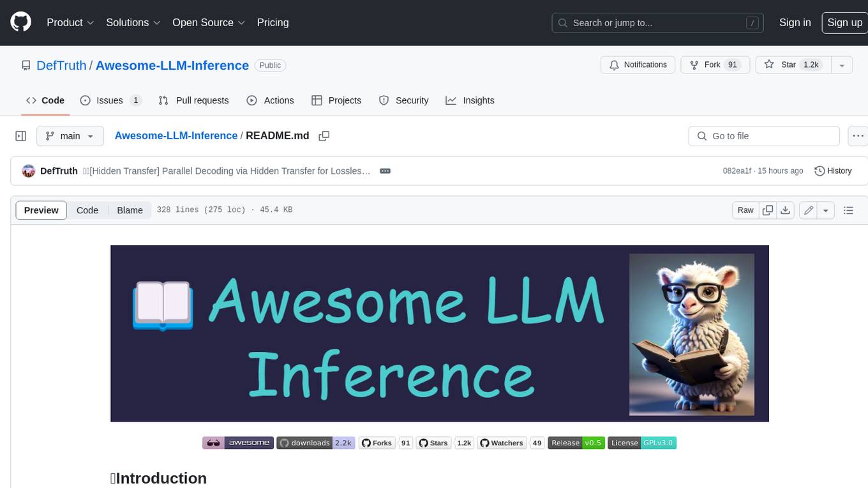
Task: Click the Forks 91 badge
Action: coord(386,443)
